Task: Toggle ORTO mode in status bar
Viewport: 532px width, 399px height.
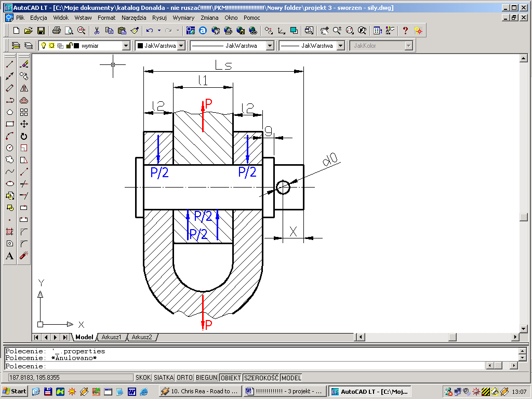Action: 184,378
